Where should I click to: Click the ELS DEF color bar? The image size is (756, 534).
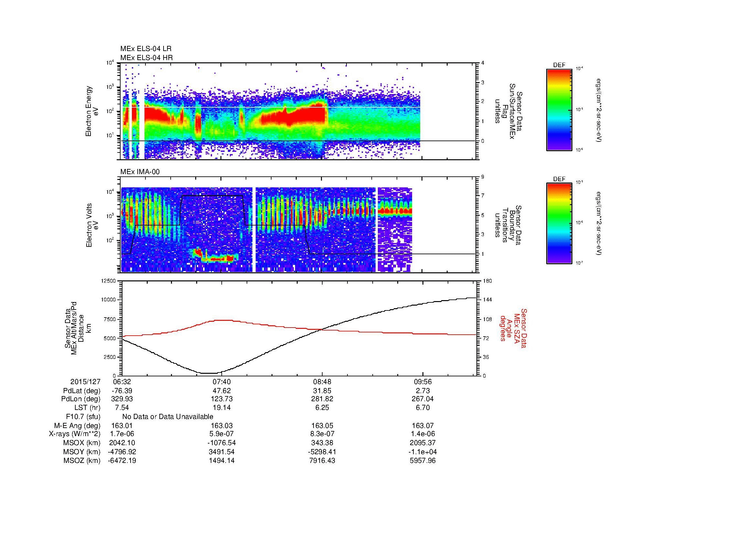(x=559, y=110)
